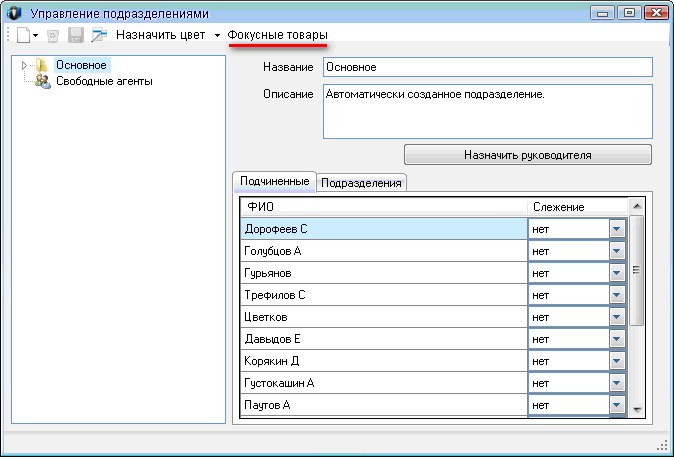
Task: Open the Слежение dropdown for Дорофеев С
Action: coord(617,229)
